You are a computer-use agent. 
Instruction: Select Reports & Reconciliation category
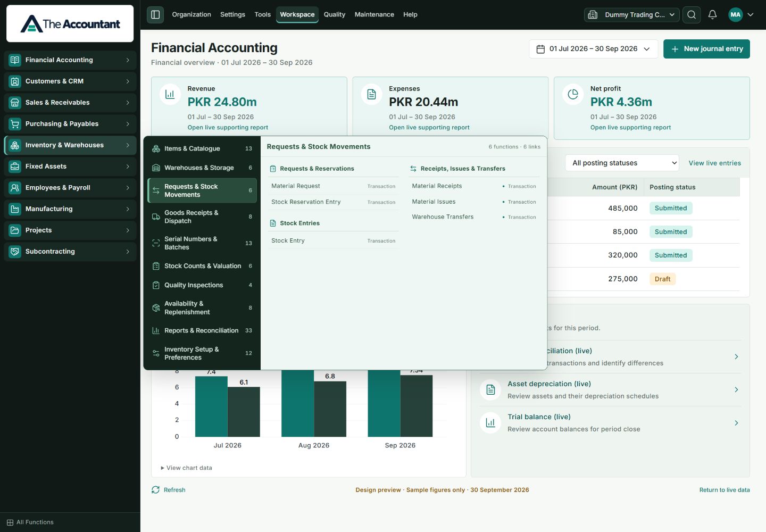202,330
